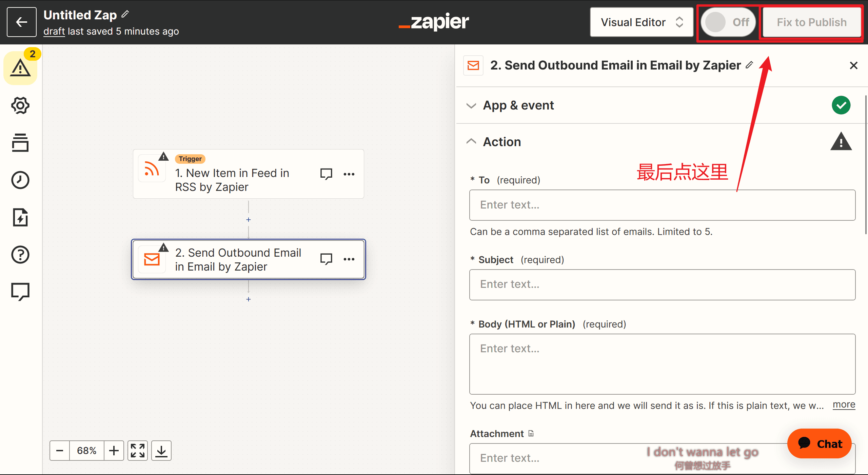Click the Zapier logo

[x=434, y=22]
